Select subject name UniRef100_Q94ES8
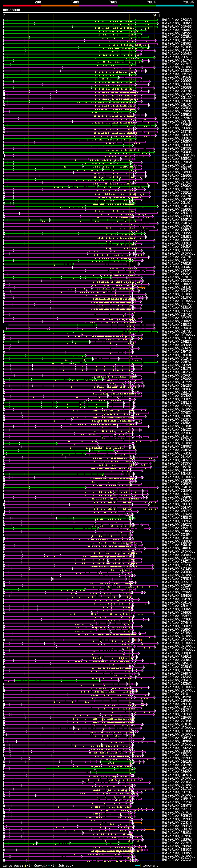The width and height of the screenshot is (197, 868). pos(177,206)
